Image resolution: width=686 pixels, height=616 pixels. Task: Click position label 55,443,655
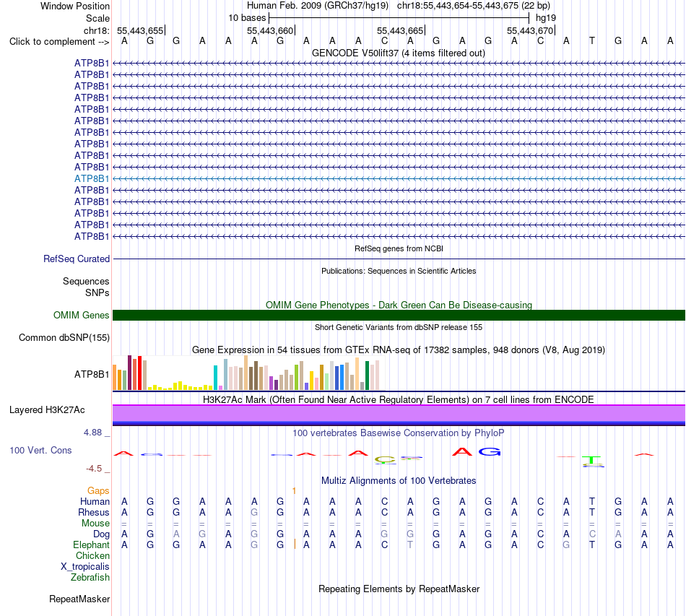[x=140, y=30]
